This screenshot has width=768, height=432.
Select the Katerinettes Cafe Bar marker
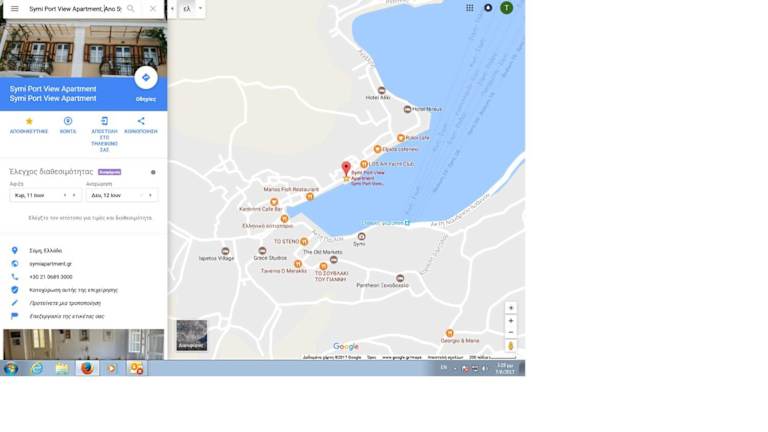click(x=274, y=202)
